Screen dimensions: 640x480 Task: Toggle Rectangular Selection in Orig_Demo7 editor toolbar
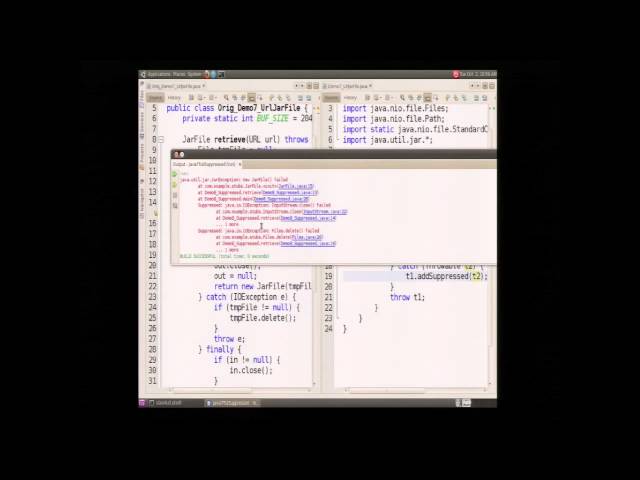pyautogui.click(x=260, y=98)
